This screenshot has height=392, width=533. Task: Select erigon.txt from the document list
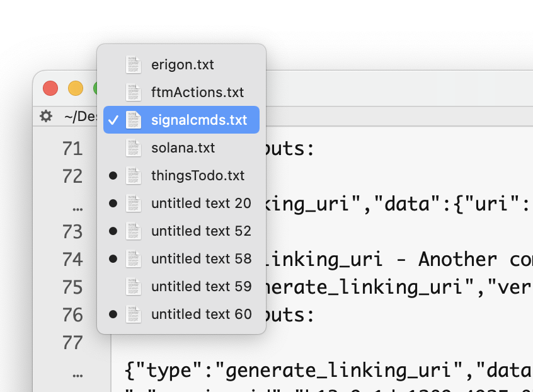[x=181, y=64]
